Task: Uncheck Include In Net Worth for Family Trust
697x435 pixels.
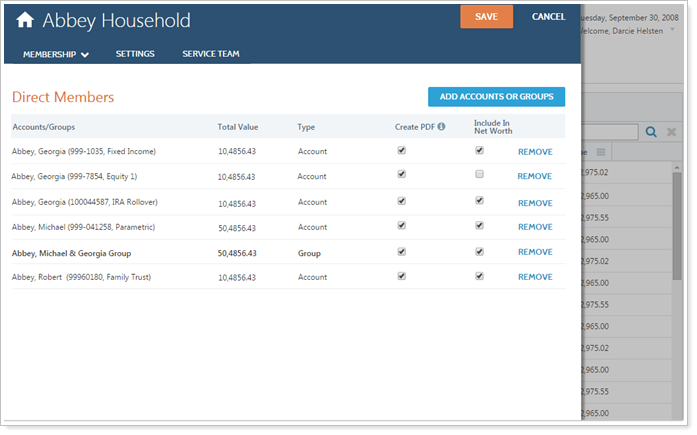Action: pyautogui.click(x=479, y=276)
